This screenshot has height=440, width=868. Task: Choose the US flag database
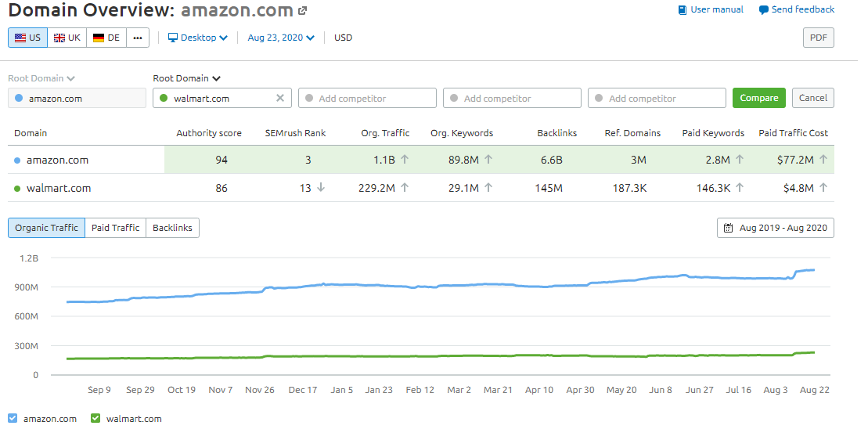[27, 38]
